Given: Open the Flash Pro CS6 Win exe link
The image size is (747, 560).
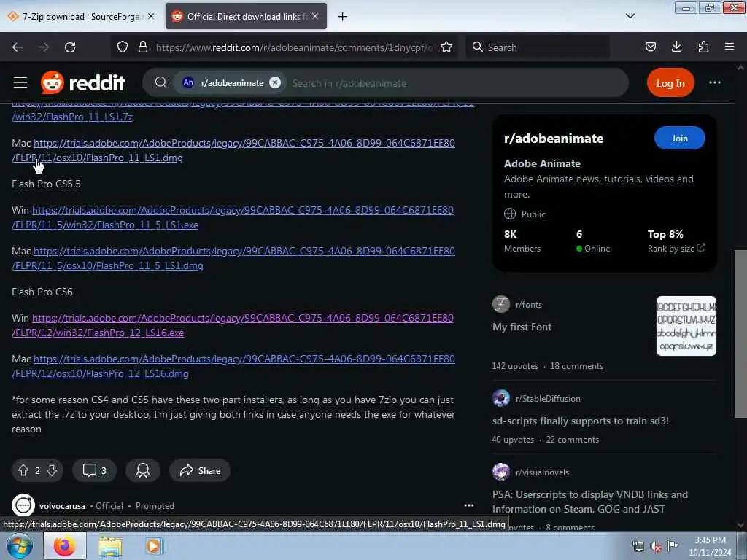Looking at the screenshot, I should click(x=233, y=325).
